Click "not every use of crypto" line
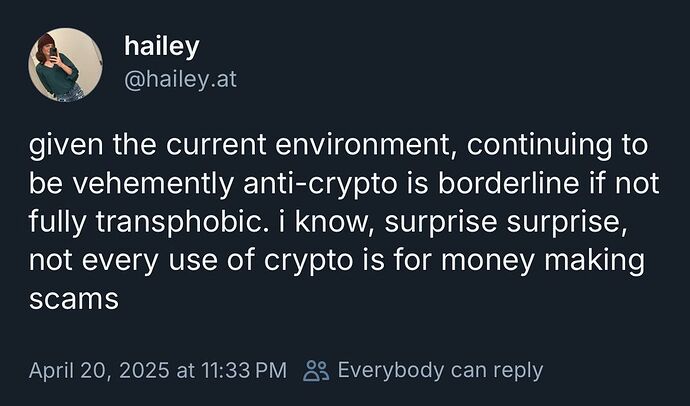The width and height of the screenshot is (690, 406). point(191,261)
